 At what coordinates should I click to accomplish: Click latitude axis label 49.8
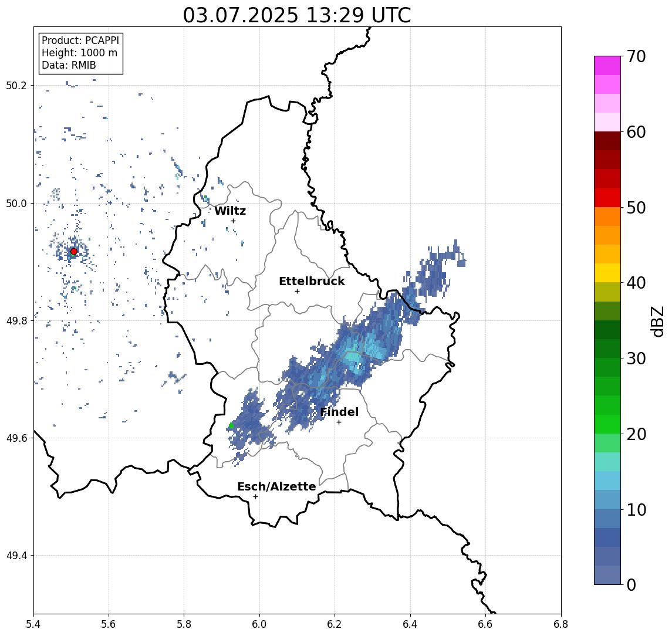click(x=16, y=320)
